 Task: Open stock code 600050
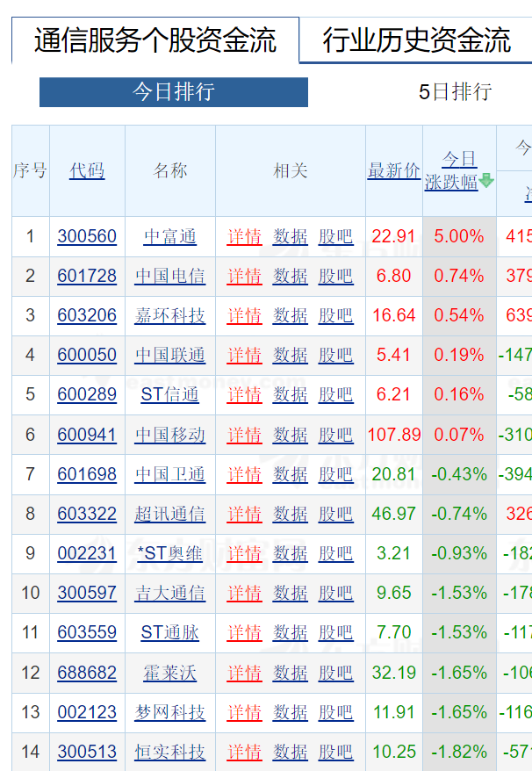(87, 355)
